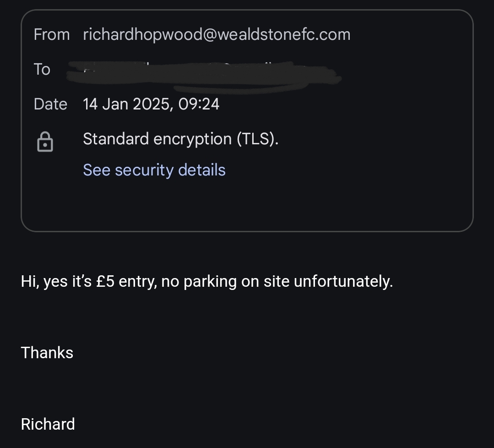Click the word Thanks in the email

click(47, 352)
